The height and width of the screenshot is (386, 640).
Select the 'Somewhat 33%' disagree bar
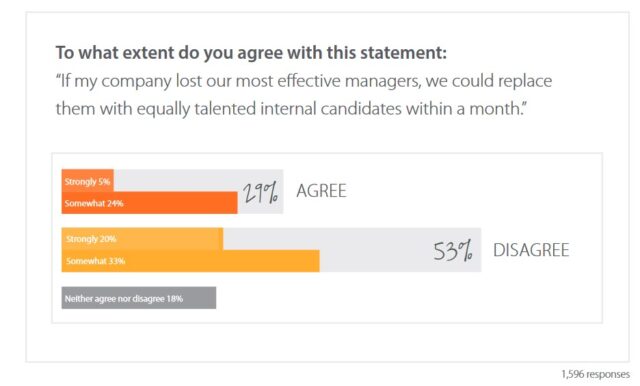coord(191,261)
